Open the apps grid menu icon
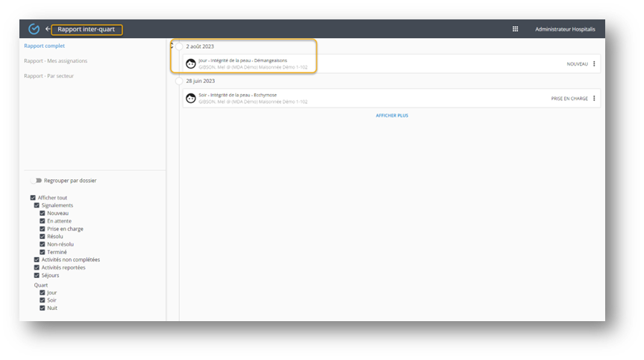This screenshot has height=360, width=644. pos(515,29)
